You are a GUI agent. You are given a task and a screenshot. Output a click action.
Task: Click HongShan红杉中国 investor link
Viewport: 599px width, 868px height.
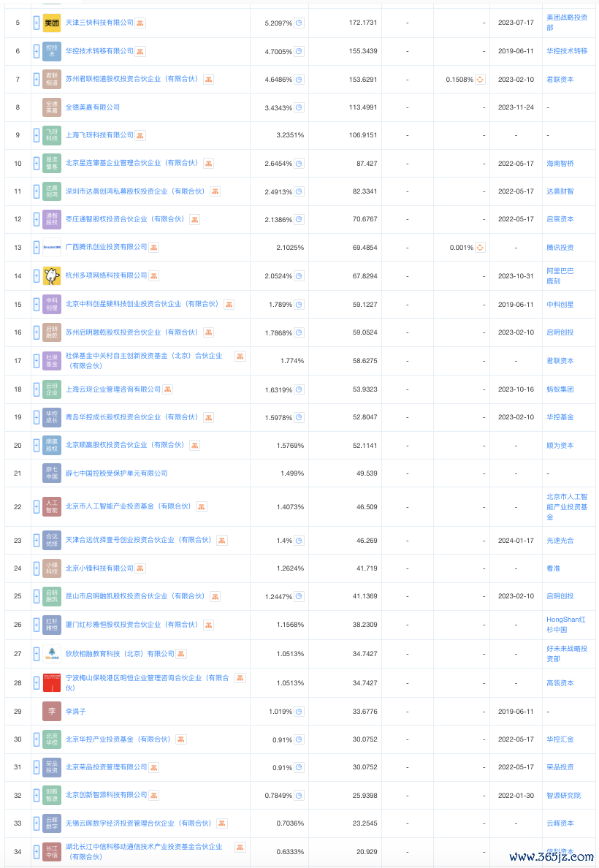click(566, 625)
